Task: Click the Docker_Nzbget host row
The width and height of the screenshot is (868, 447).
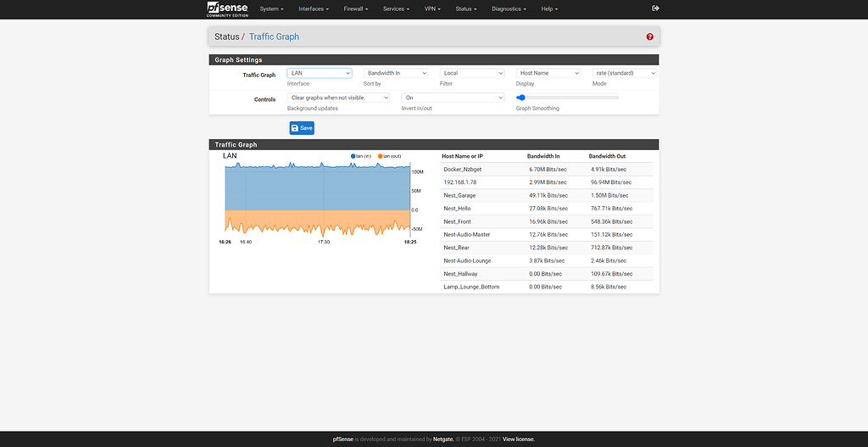Action: [547, 170]
